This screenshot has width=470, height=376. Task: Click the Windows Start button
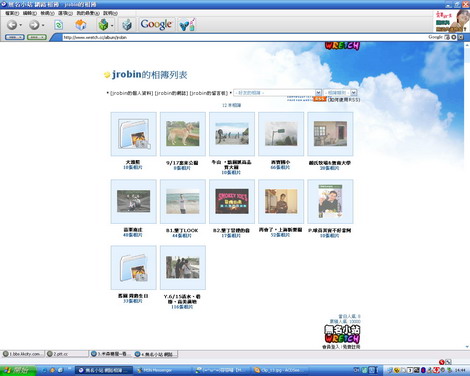[x=18, y=370]
